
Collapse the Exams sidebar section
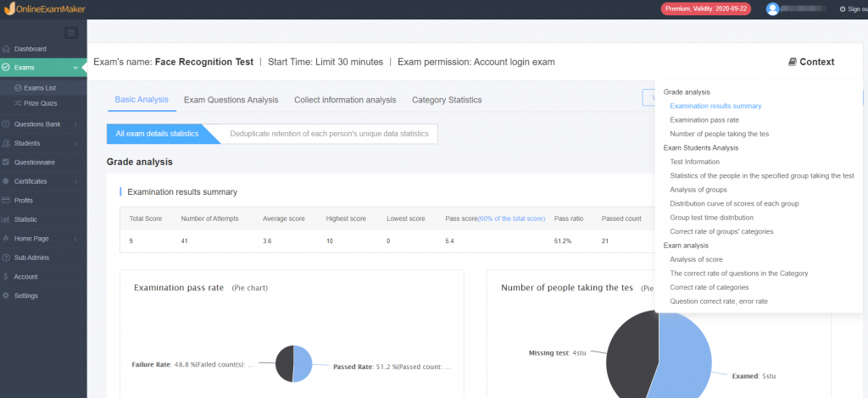point(75,67)
